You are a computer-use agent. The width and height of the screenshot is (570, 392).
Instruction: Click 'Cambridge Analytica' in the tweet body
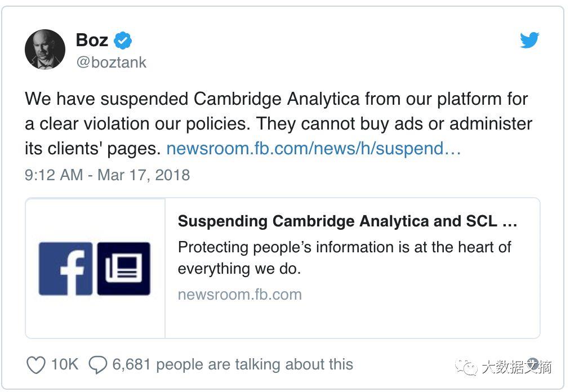[277, 99]
